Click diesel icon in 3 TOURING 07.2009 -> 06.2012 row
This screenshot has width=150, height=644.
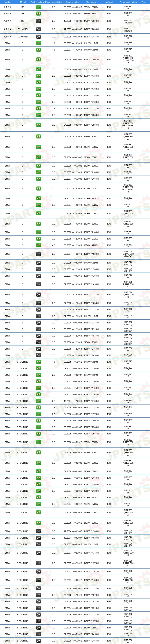point(38,602)
